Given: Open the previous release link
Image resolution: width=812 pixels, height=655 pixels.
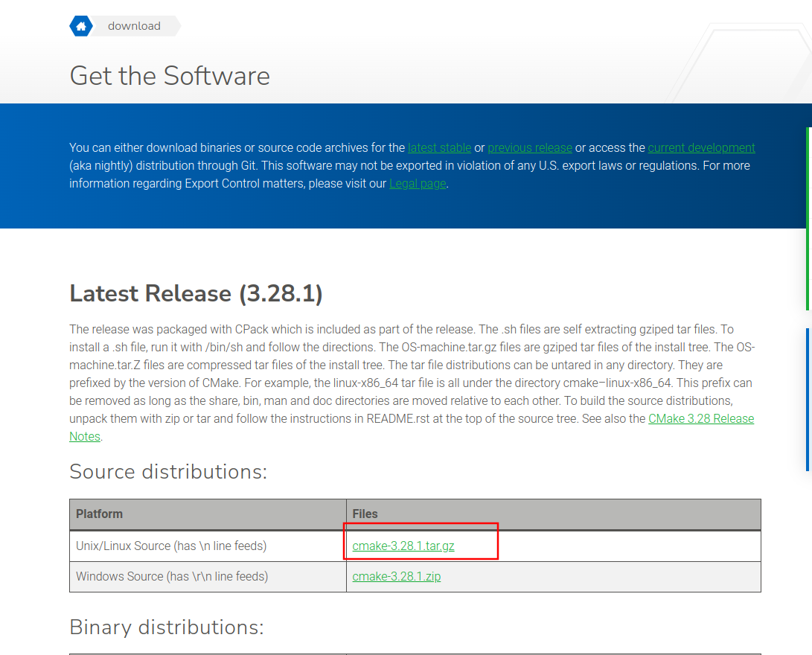Looking at the screenshot, I should [x=530, y=147].
